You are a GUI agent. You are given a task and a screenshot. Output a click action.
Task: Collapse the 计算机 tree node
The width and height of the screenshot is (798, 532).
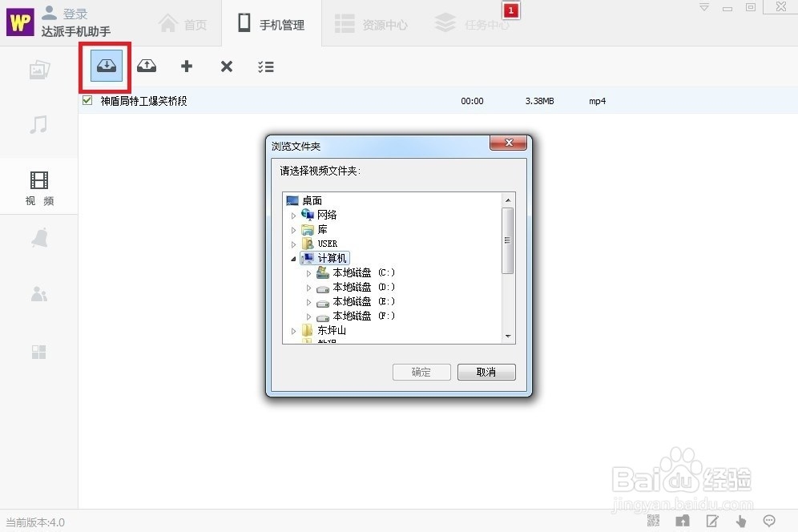(293, 258)
